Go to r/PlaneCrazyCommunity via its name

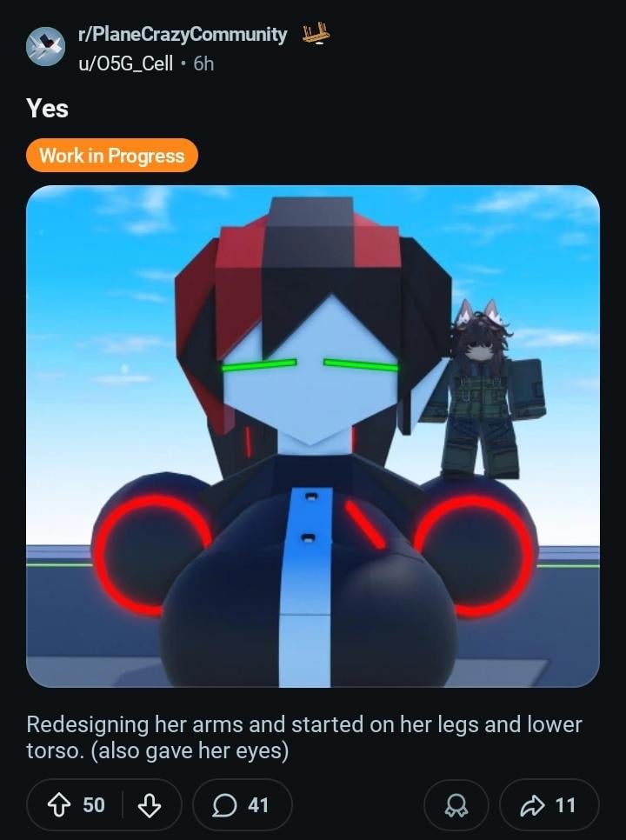(x=183, y=34)
